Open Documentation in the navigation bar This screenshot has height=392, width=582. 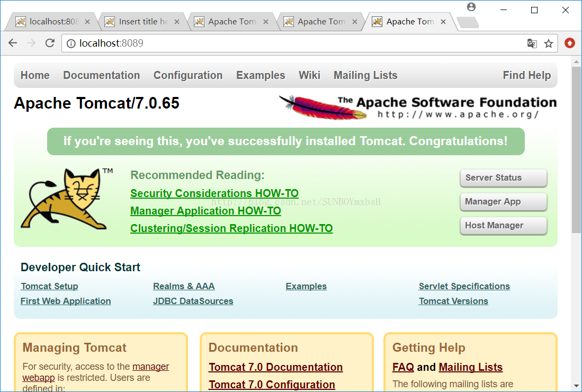pyautogui.click(x=102, y=75)
